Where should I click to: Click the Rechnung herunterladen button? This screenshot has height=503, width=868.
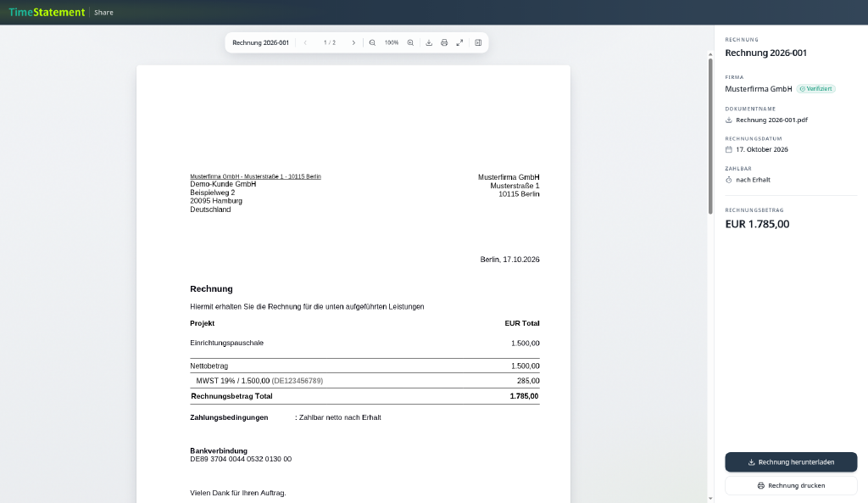coord(791,462)
